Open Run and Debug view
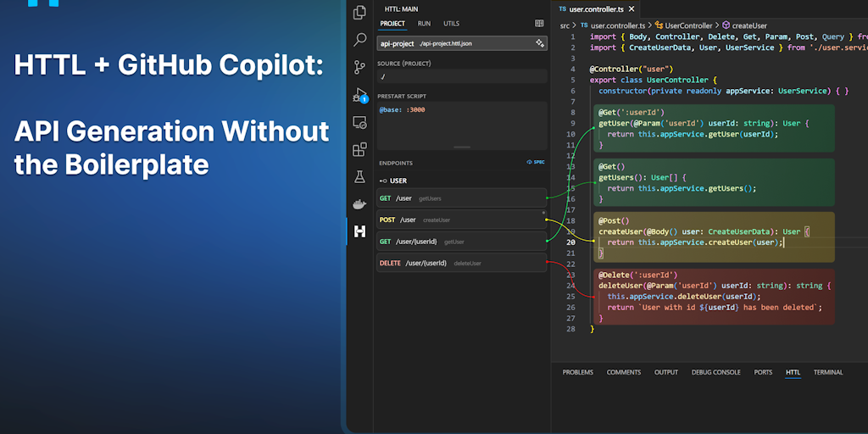 pos(359,95)
